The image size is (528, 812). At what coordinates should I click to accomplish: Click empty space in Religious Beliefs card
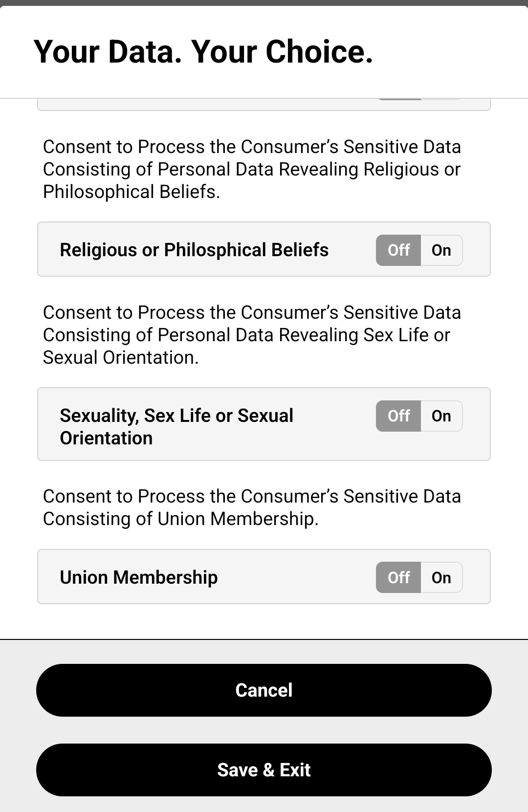pyautogui.click(x=352, y=250)
